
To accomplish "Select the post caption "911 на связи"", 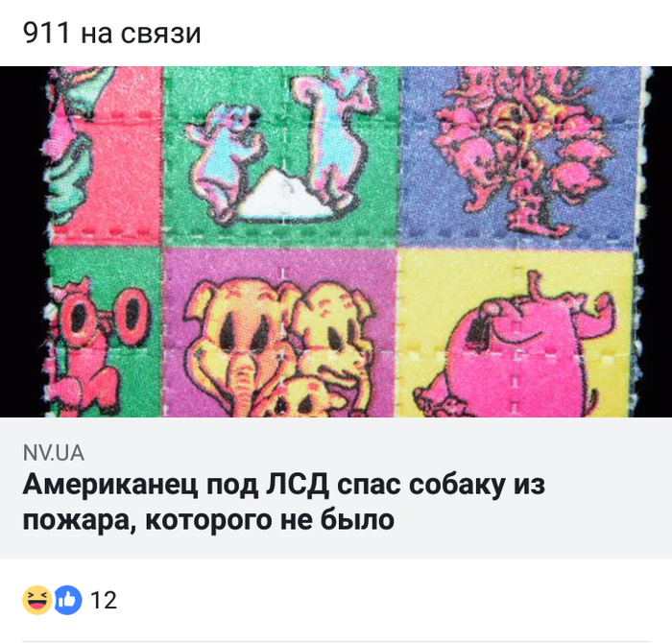I will point(111,33).
